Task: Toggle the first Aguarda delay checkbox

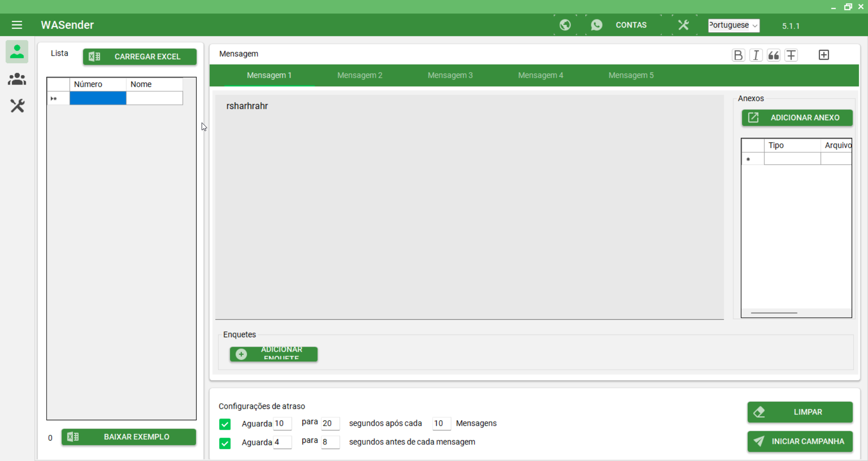Action: (225, 424)
